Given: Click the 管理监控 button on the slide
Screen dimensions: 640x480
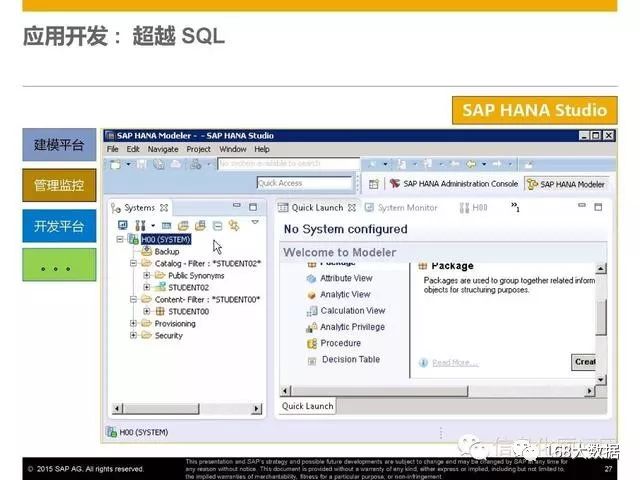Looking at the screenshot, I should (59, 185).
